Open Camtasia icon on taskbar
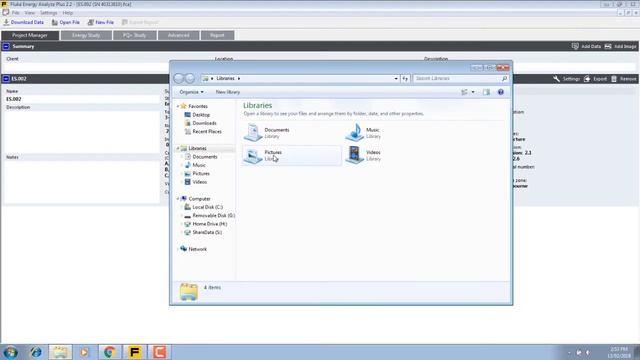Viewport: 640px width, 360px height. (x=159, y=352)
